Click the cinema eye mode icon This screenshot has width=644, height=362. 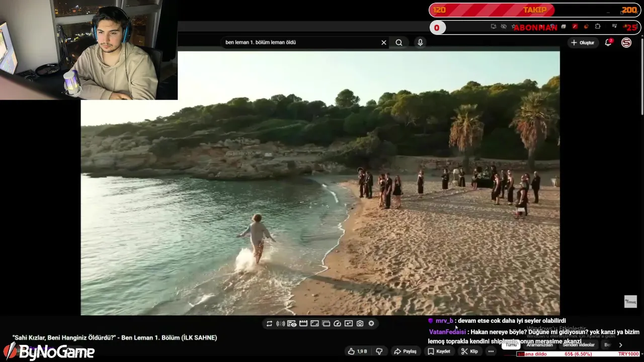[292, 324]
